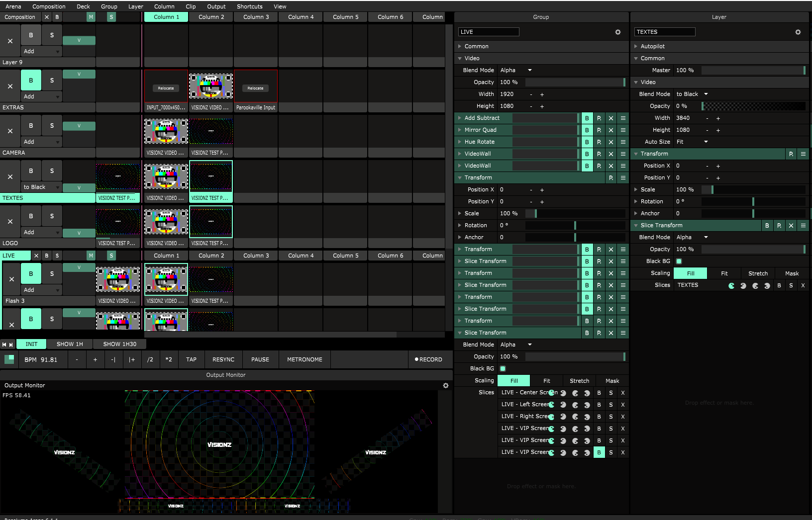Open the Add Subtract effect menu icon
Screen dimensions: 812x520
(x=623, y=118)
